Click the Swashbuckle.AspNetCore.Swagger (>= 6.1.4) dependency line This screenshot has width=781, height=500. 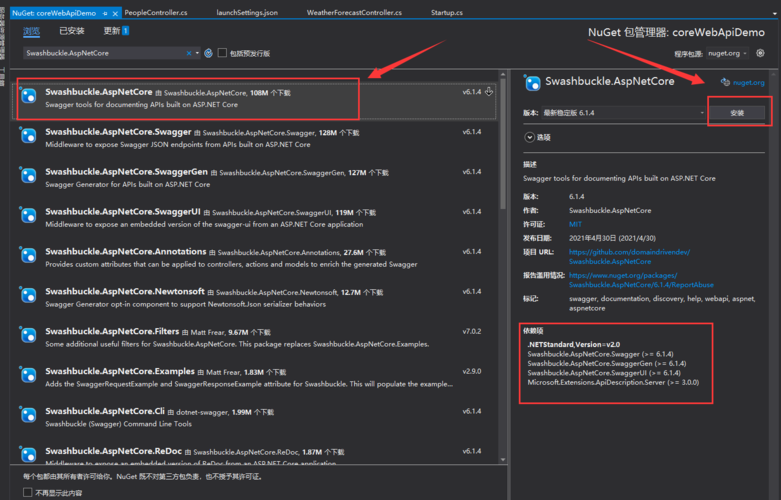[x=600, y=354]
